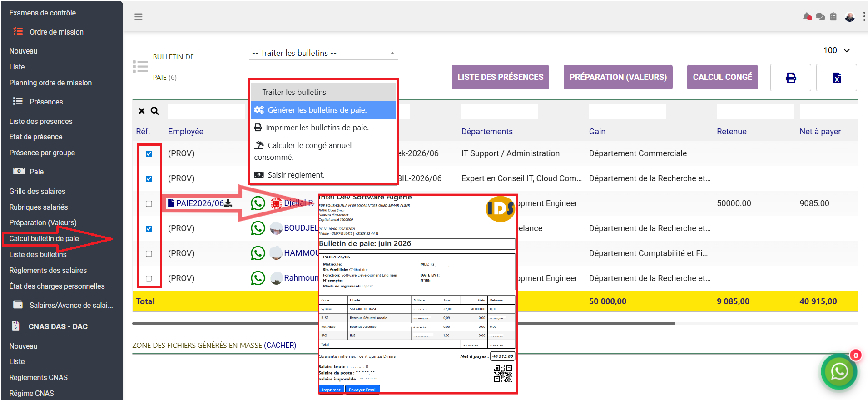This screenshot has width=868, height=400.
Task: Uncheck the BOUDJEL row checkbox
Action: point(149,229)
